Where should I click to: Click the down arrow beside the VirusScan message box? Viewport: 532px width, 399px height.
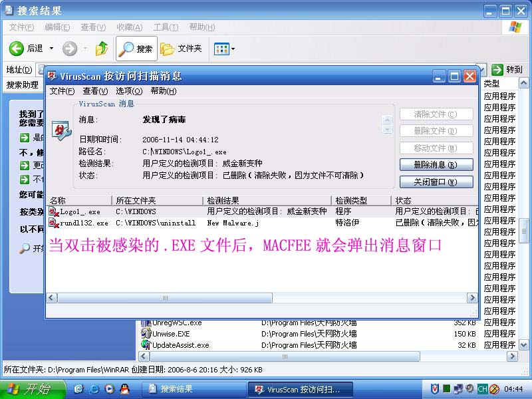click(x=388, y=129)
